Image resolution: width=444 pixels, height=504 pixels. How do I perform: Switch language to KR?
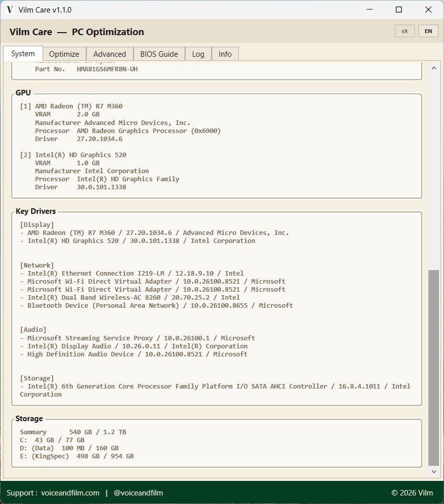pos(404,31)
